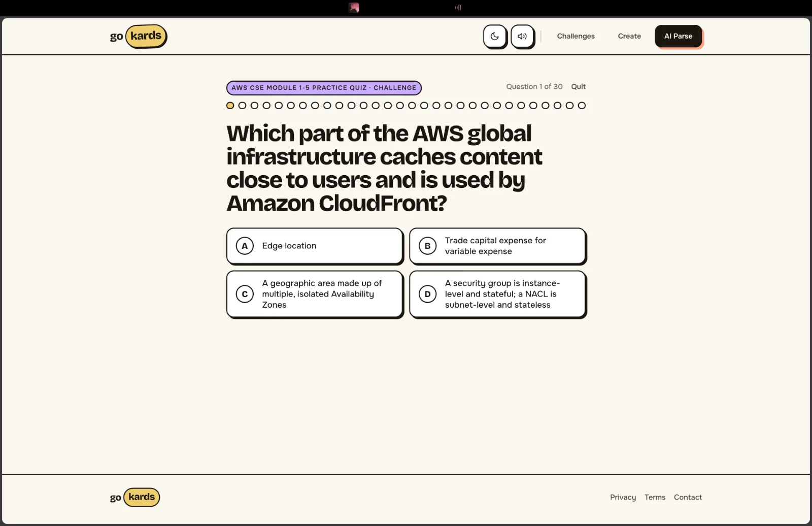Mute sound with the speaker icon
Image resolution: width=812 pixels, height=526 pixels.
pos(522,37)
